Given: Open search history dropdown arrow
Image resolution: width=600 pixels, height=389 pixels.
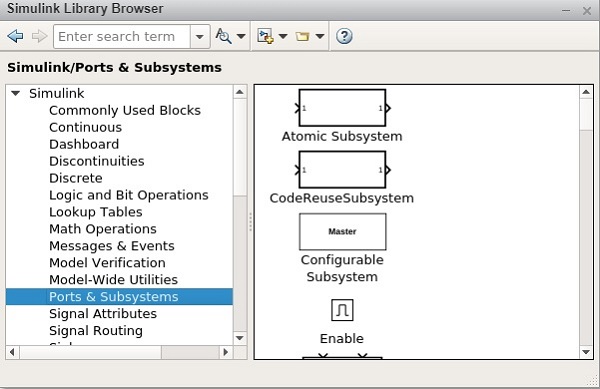Looking at the screenshot, I should pyautogui.click(x=200, y=37).
